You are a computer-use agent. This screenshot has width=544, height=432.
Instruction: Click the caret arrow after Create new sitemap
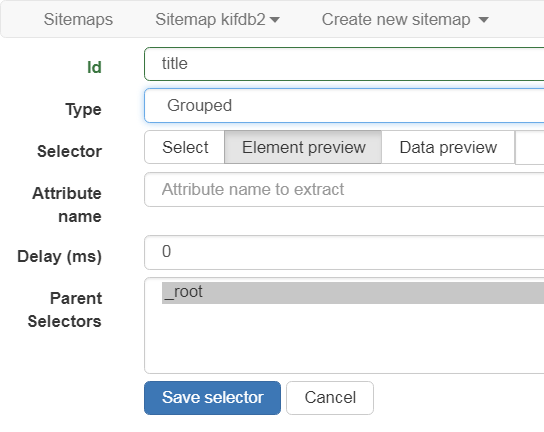point(484,20)
